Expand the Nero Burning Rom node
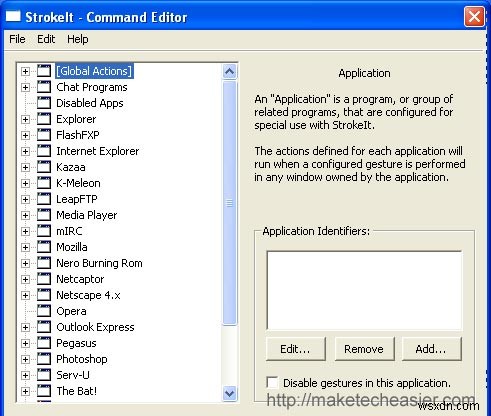Image resolution: width=491 pixels, height=416 pixels. pos(25,263)
